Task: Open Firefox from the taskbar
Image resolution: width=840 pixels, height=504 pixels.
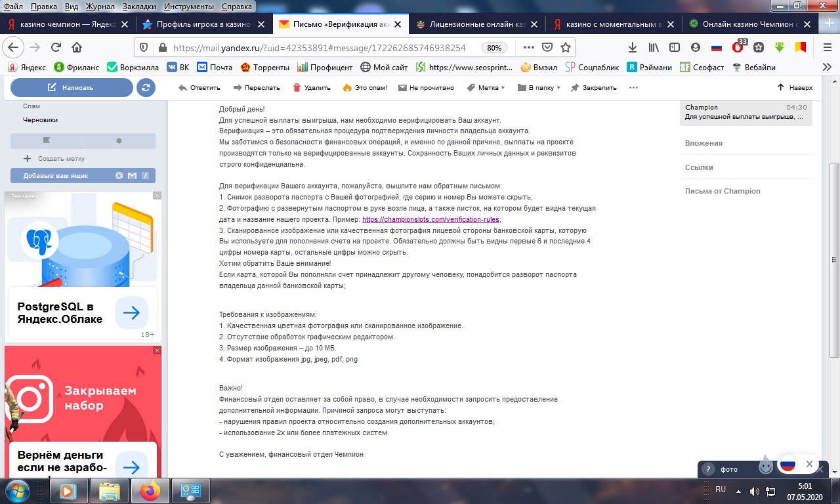Action: point(150,491)
